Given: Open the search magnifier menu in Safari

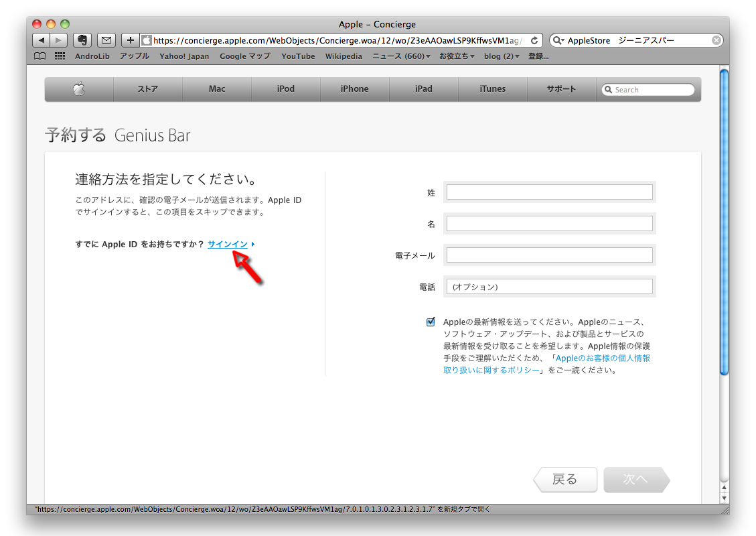Looking at the screenshot, I should (x=558, y=40).
